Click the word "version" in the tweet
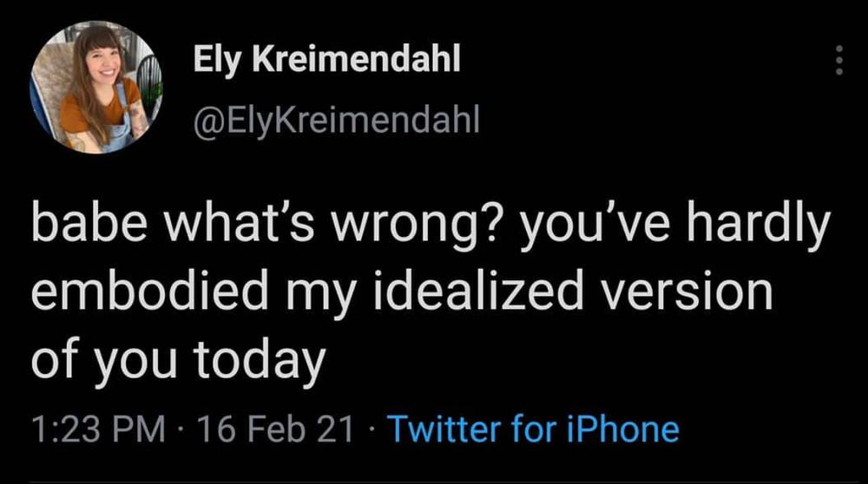 pyautogui.click(x=687, y=292)
